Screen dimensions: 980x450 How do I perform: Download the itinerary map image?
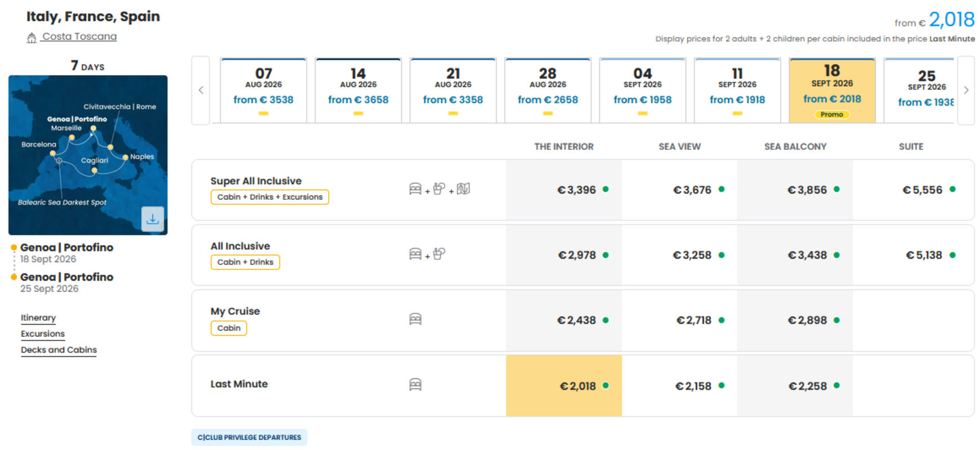153,219
